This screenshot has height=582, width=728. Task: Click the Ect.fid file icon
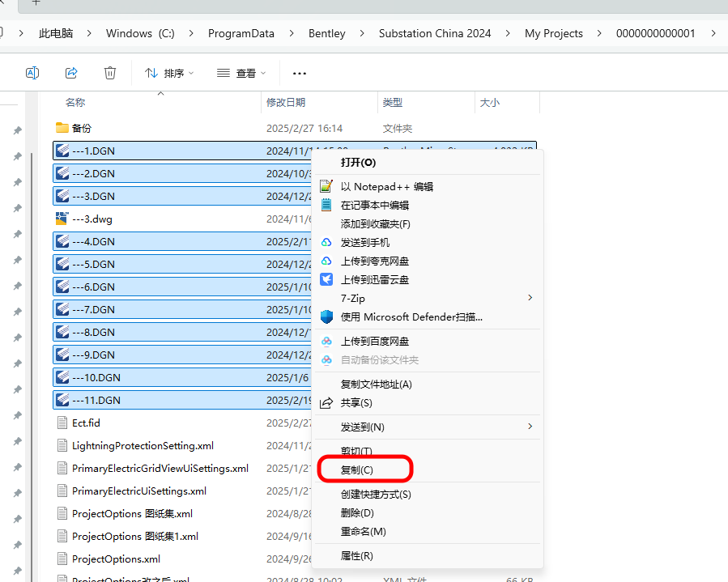click(62, 423)
